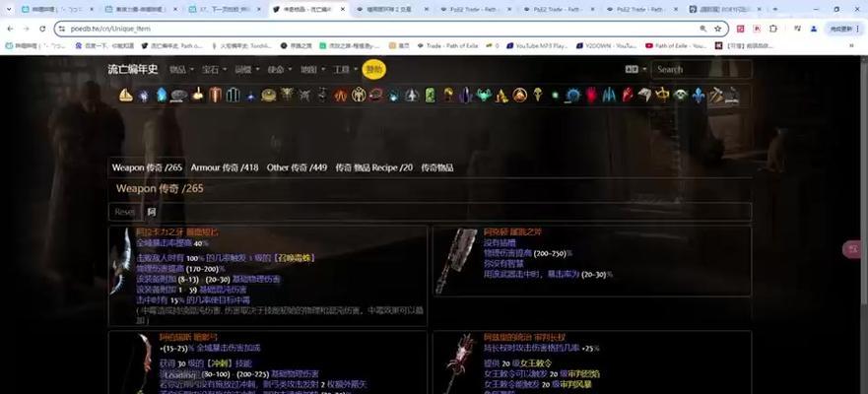Open the green skull league icon
This screenshot has width=868, height=394.
click(681, 96)
